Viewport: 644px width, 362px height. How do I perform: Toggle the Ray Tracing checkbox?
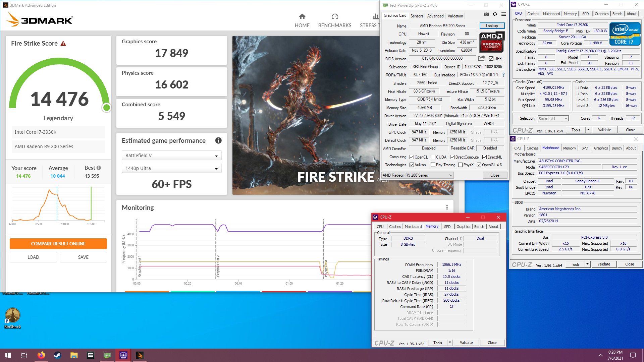[x=433, y=165]
